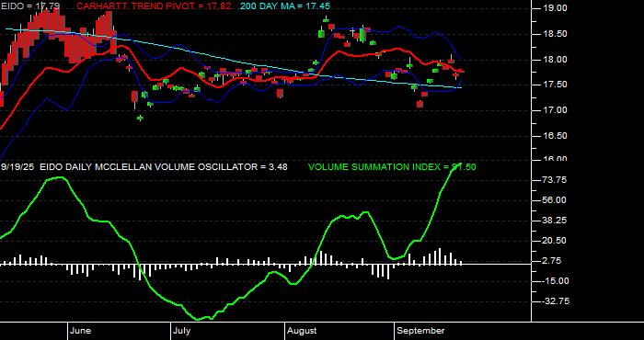Click the 18.50 price axis value
This screenshot has height=340, width=644.
tap(556, 34)
